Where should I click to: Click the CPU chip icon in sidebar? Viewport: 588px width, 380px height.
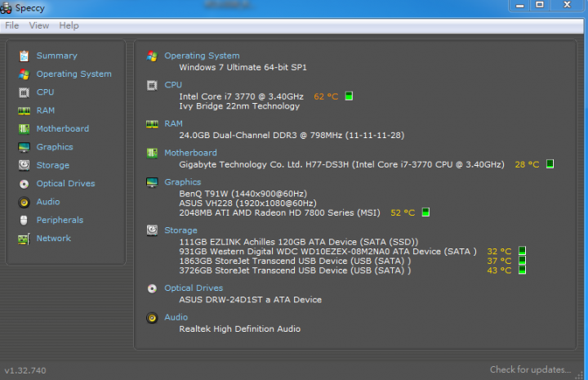tap(24, 92)
